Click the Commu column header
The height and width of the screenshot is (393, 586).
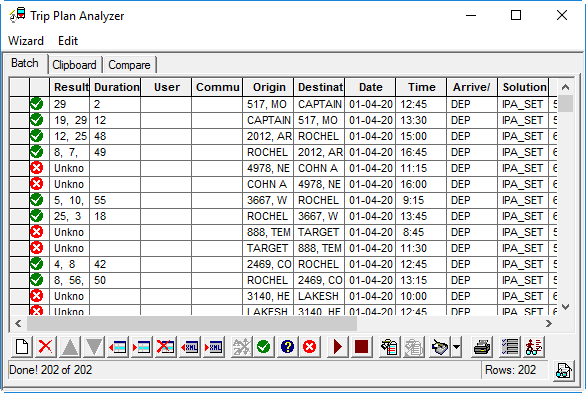click(x=217, y=87)
